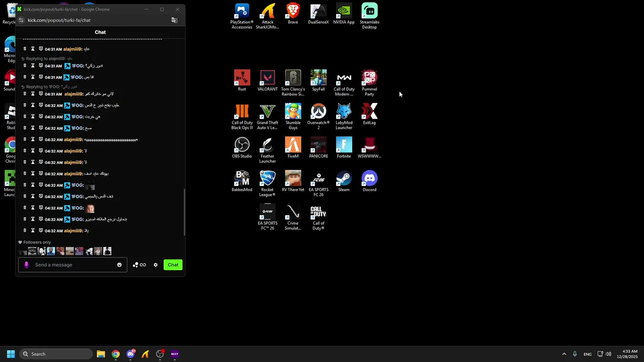Select the WSWWWW red hat icon
Screen dimensions: 644x362
point(369,147)
